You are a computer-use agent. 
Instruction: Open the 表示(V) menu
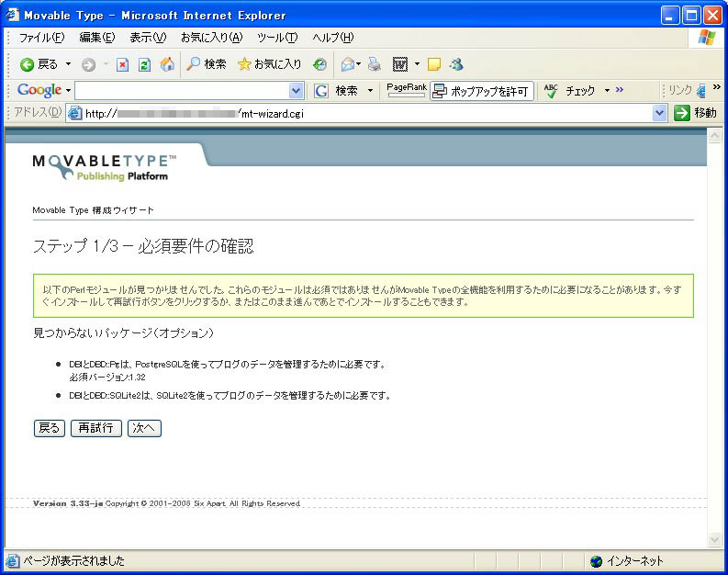148,38
